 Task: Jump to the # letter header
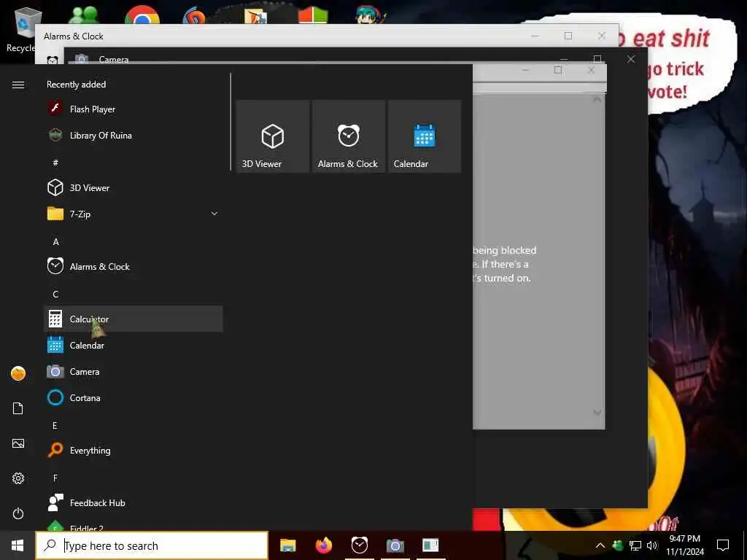(55, 163)
